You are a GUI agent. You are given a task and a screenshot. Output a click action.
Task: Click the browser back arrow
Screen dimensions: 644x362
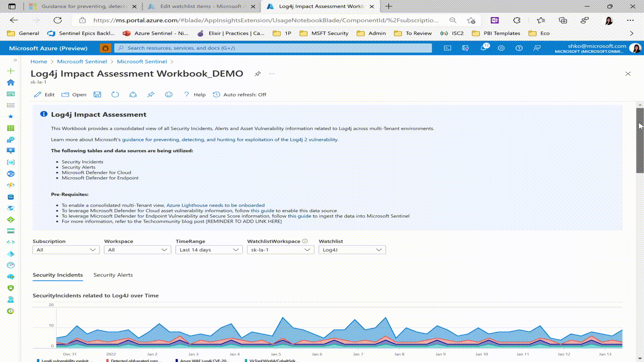(14, 20)
